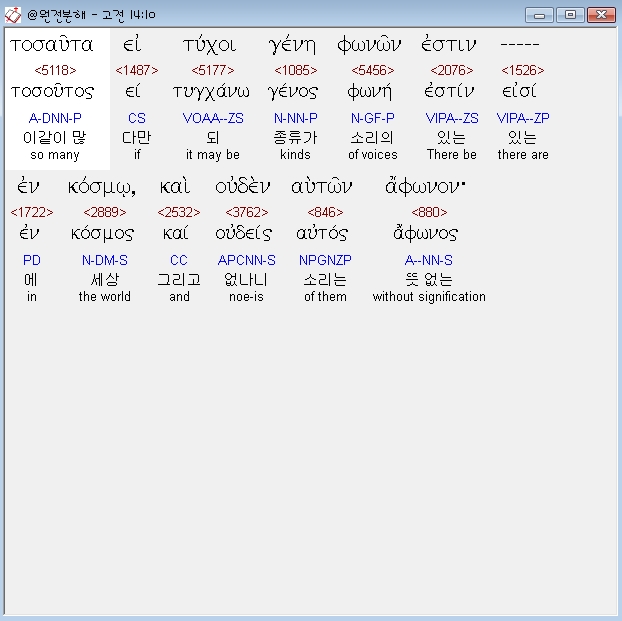This screenshot has width=622, height=621.
Task: Click Strong's number <2532>
Action: pyautogui.click(x=179, y=212)
